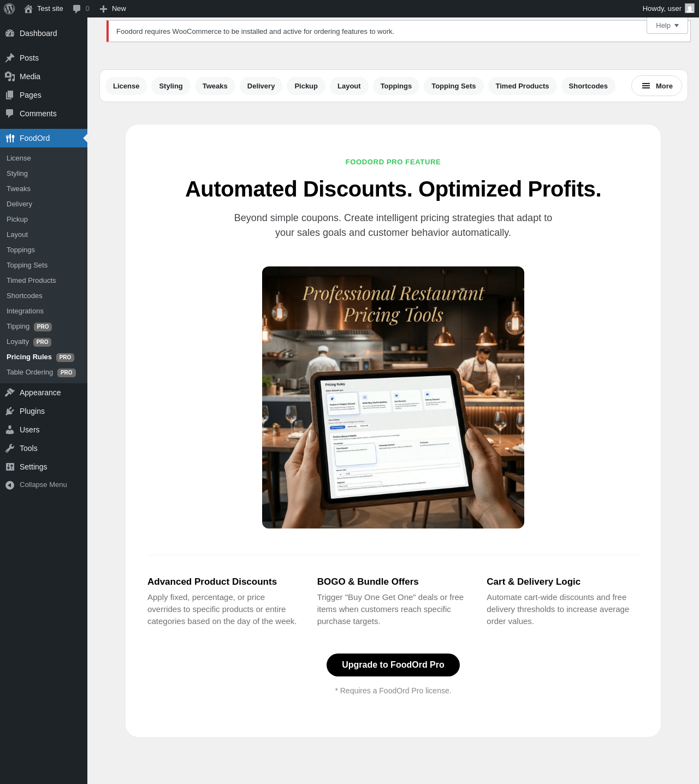The image size is (699, 784).
Task: Open the Loyalty PRO submenu item
Action: [x=44, y=342]
